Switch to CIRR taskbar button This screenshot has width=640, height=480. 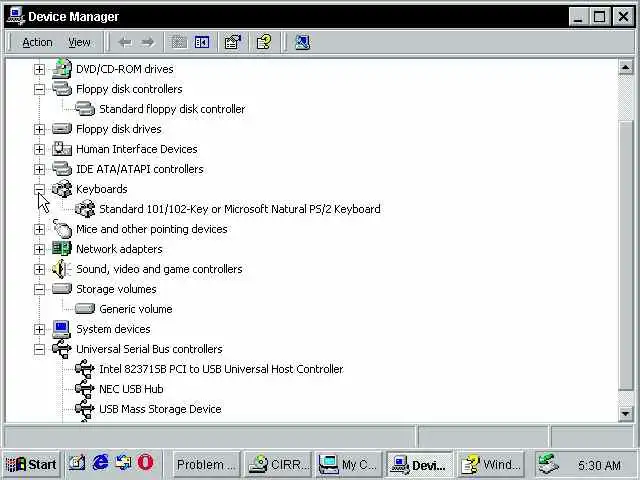278,464
